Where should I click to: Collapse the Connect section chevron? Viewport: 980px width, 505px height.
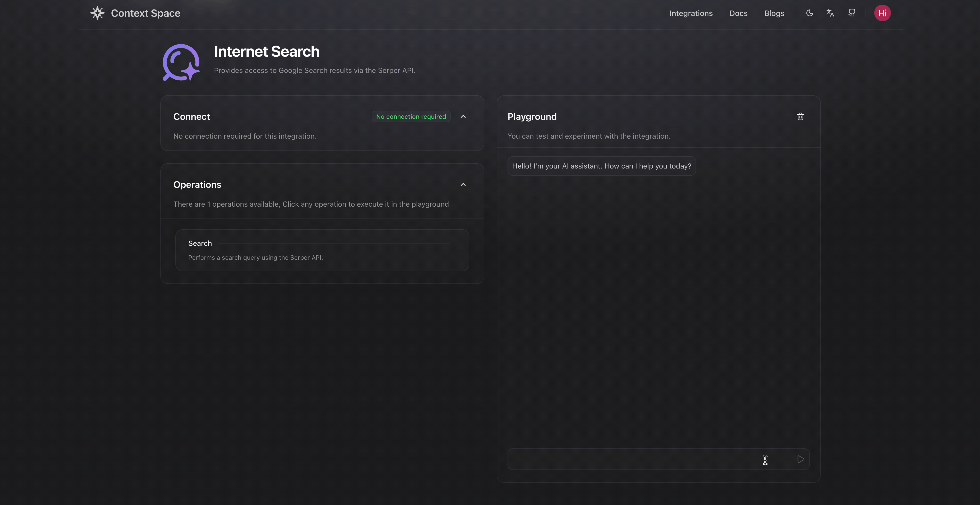(x=463, y=117)
